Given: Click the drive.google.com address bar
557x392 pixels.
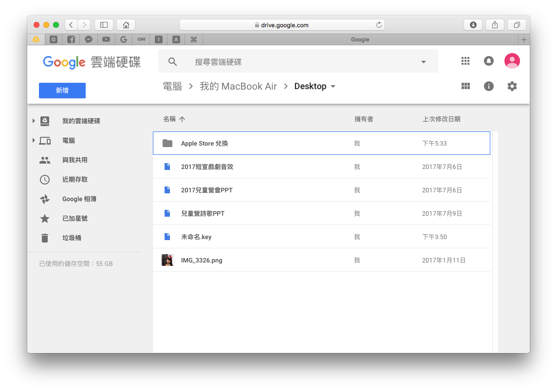Looking at the screenshot, I should [x=282, y=25].
